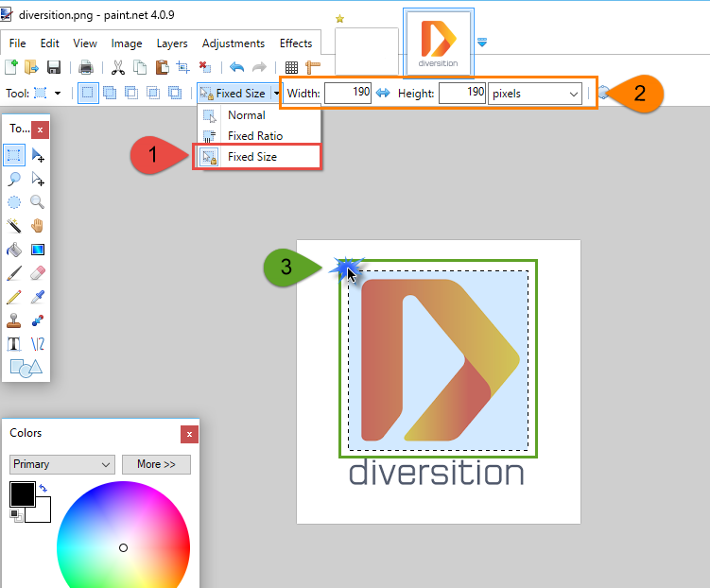Viewport: 710px width, 588px height.
Task: Close the Colors panel
Action: coord(189,435)
